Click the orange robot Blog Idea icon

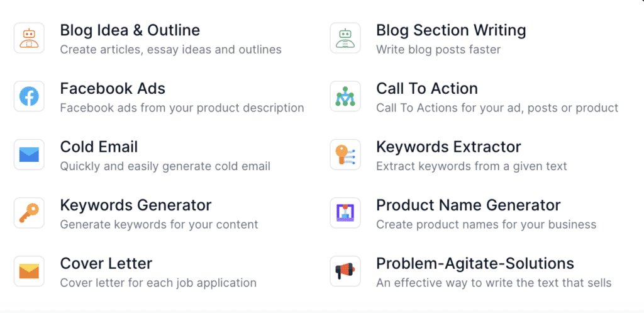click(29, 38)
